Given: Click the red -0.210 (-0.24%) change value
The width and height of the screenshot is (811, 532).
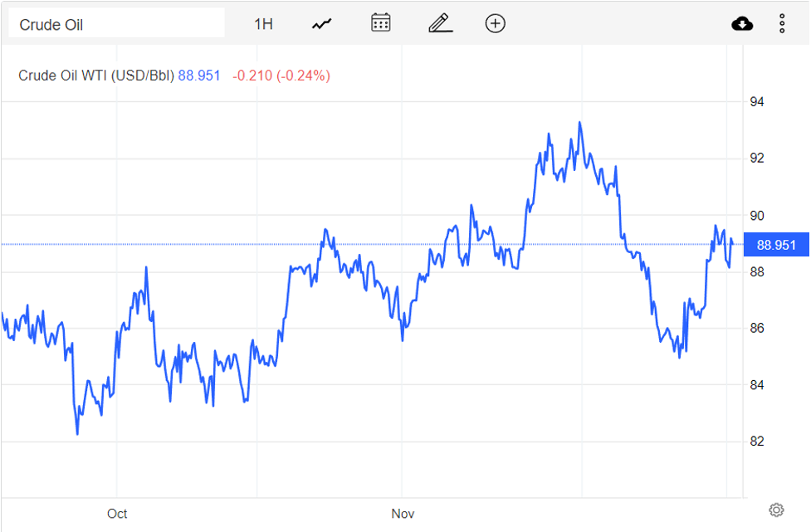Looking at the screenshot, I should (281, 76).
